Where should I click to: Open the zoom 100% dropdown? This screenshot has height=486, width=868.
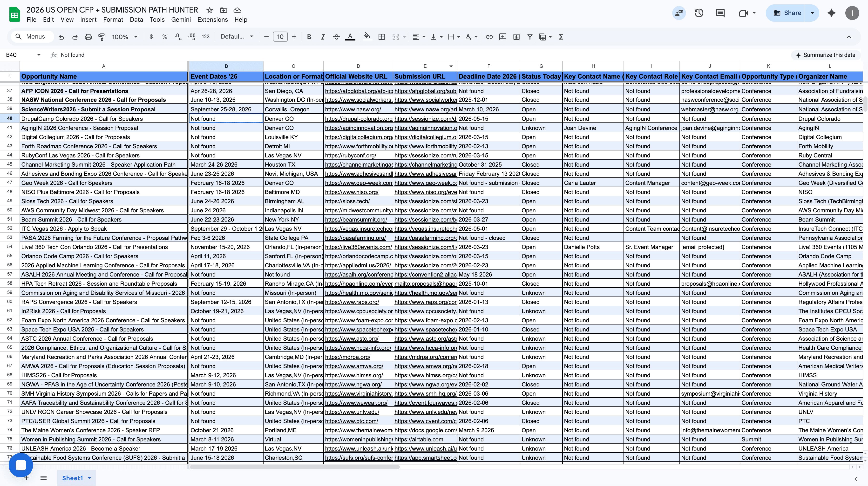(x=124, y=37)
